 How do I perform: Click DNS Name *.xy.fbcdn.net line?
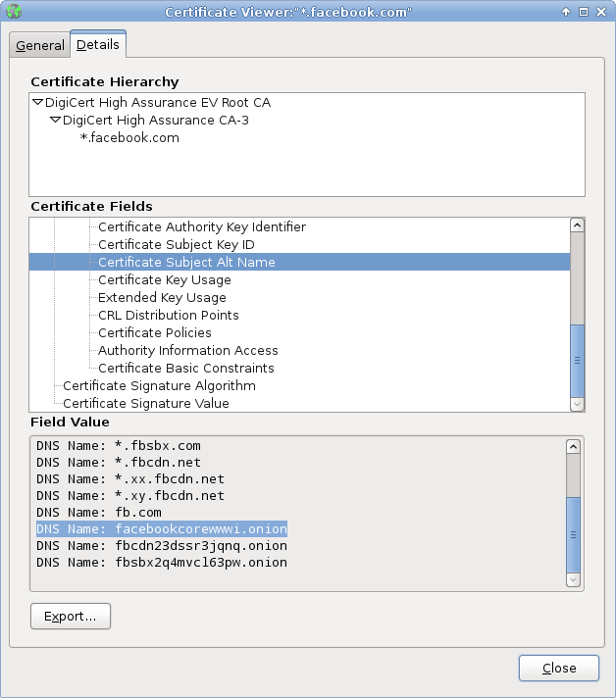[130, 496]
